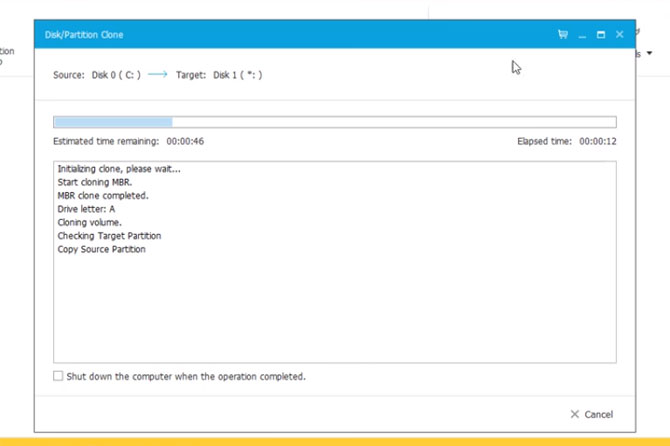Image resolution: width=670 pixels, height=446 pixels.
Task: Close the Disk/Partition Clone dialog
Action: (619, 34)
